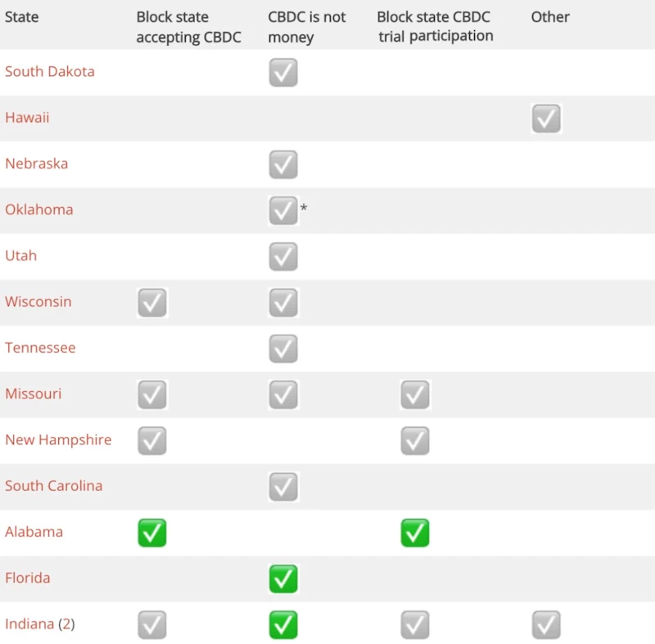
Task: Click New Hampshire's Block state accepting CBDC checkbox
Action: [152, 441]
